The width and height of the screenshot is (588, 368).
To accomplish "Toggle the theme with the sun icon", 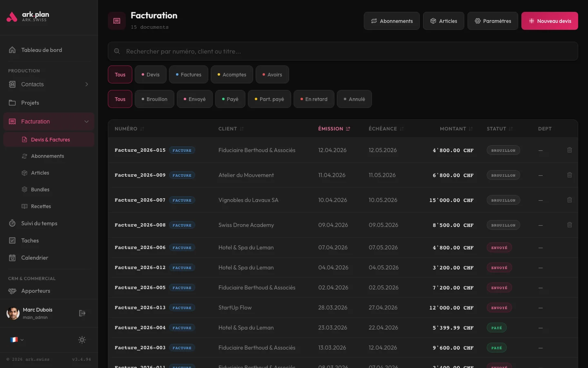I will (x=82, y=340).
